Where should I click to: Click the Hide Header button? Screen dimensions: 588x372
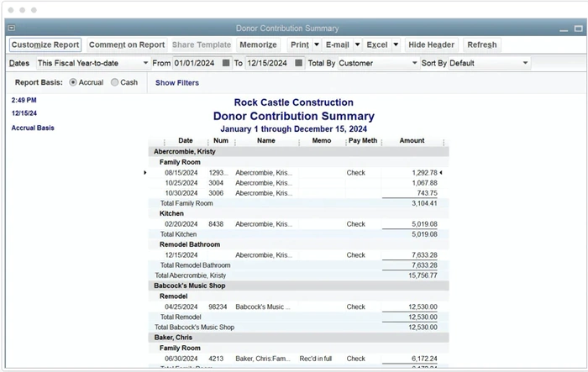click(x=431, y=45)
